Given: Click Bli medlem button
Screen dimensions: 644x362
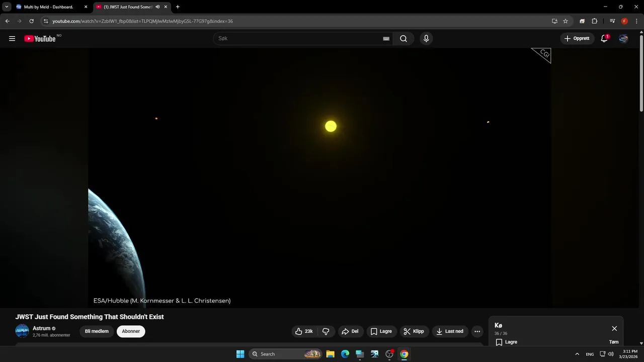Looking at the screenshot, I should click(97, 331).
